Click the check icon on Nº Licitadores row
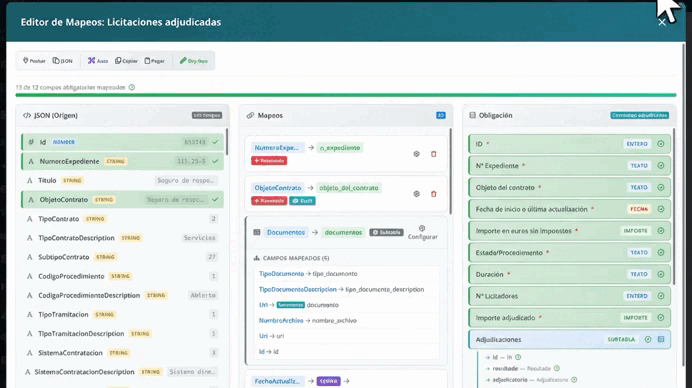 [x=661, y=296]
